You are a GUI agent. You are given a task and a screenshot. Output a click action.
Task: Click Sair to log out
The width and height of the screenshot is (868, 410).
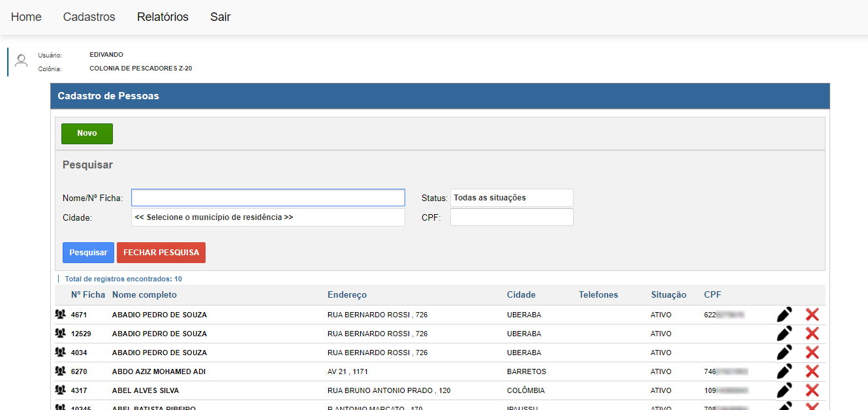point(220,17)
